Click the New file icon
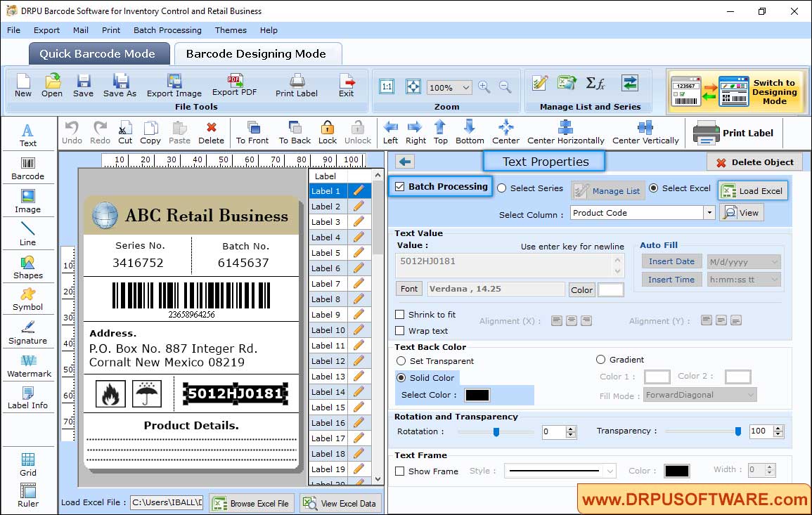812x515 pixels. pyautogui.click(x=22, y=86)
